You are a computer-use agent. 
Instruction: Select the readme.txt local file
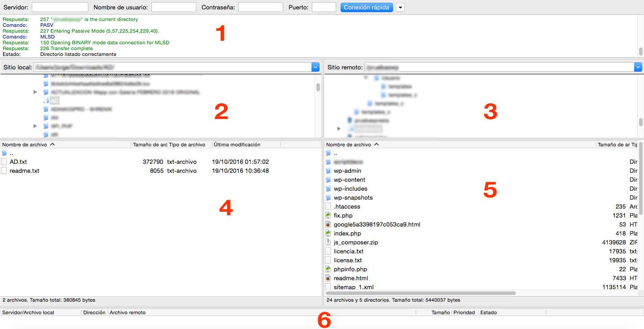(24, 171)
